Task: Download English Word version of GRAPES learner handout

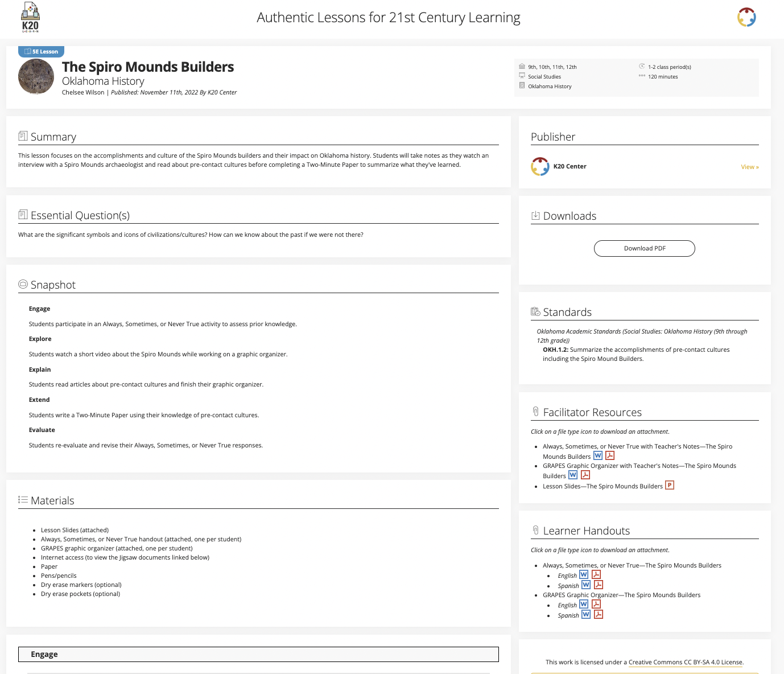Action: pyautogui.click(x=584, y=605)
